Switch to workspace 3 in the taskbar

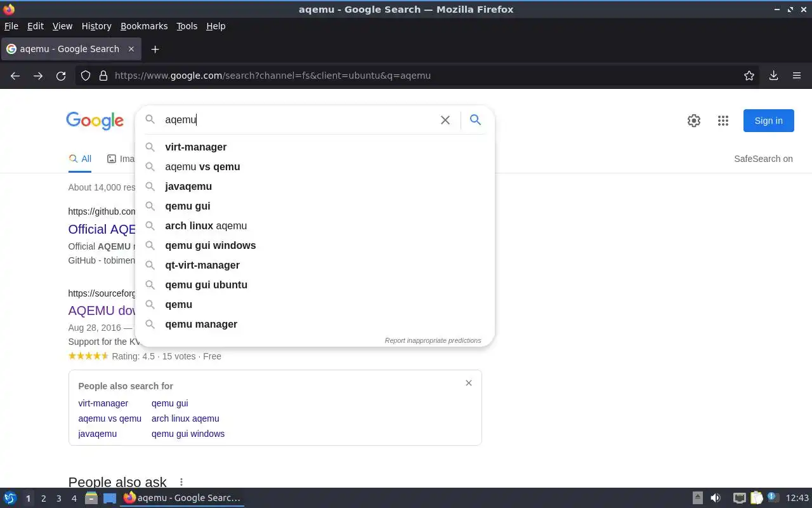point(58,498)
